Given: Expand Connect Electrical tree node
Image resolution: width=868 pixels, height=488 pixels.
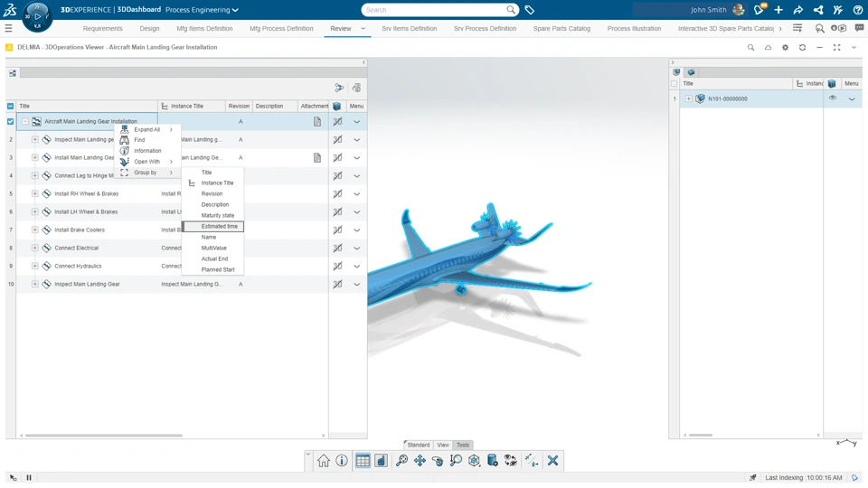Looking at the screenshot, I should coord(35,248).
